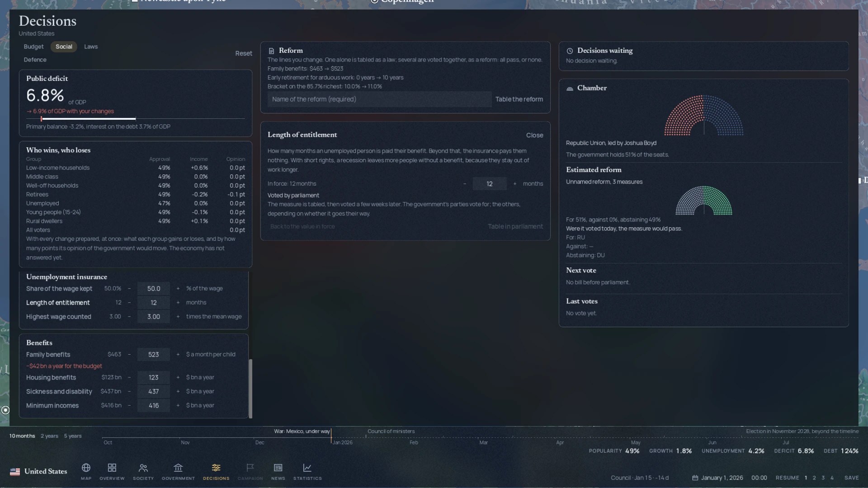The width and height of the screenshot is (868, 488).
Task: Open the Government building icon
Action: (x=178, y=468)
